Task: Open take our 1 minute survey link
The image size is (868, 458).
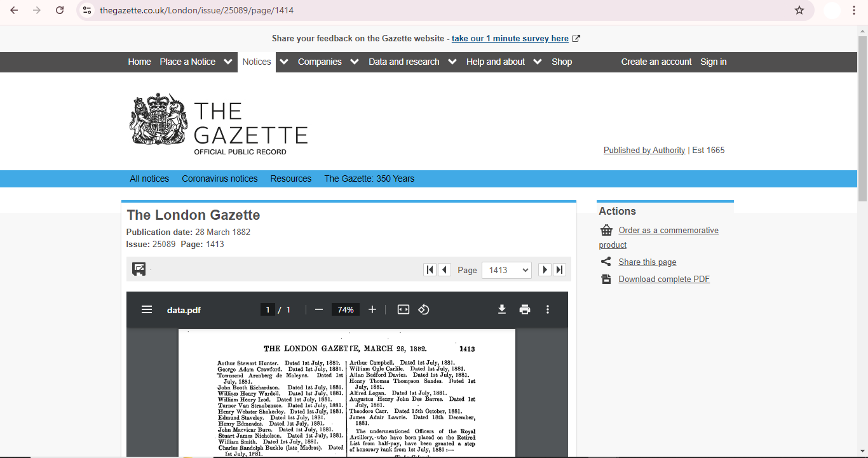Action: point(510,39)
